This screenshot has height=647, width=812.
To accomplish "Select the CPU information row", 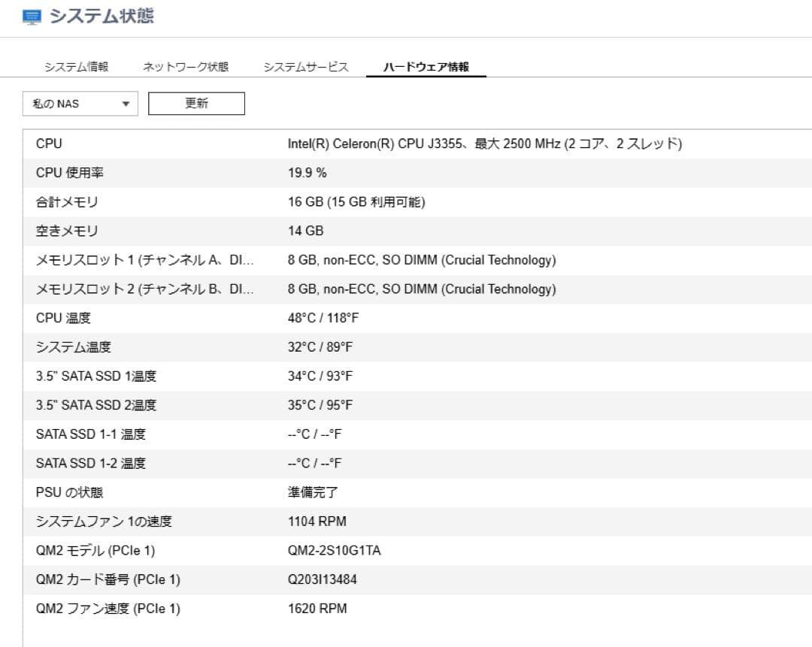I will pos(406,144).
